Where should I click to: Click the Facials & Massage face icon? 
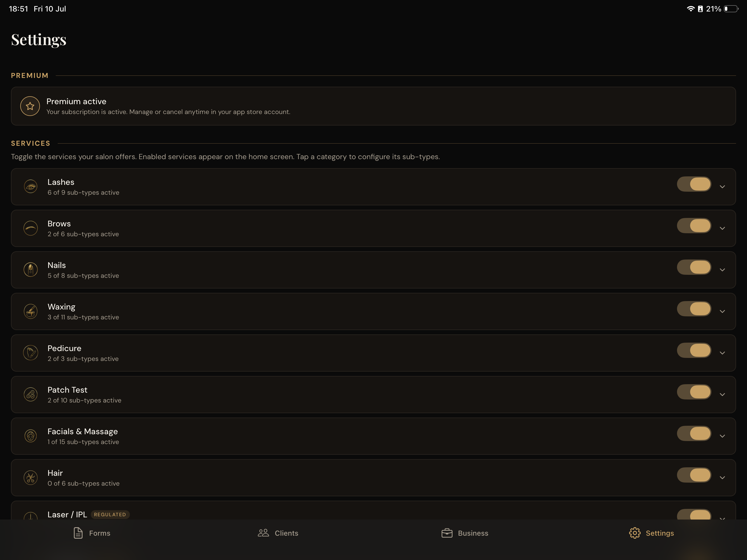(31, 436)
